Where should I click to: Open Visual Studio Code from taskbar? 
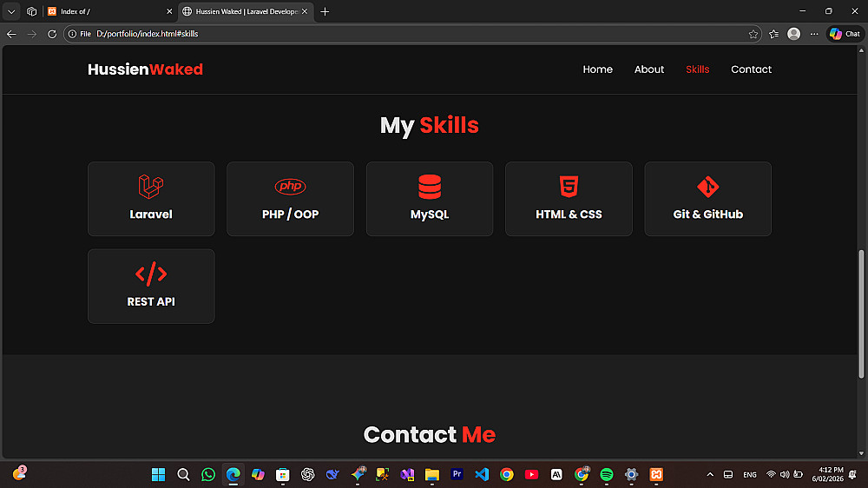(482, 475)
